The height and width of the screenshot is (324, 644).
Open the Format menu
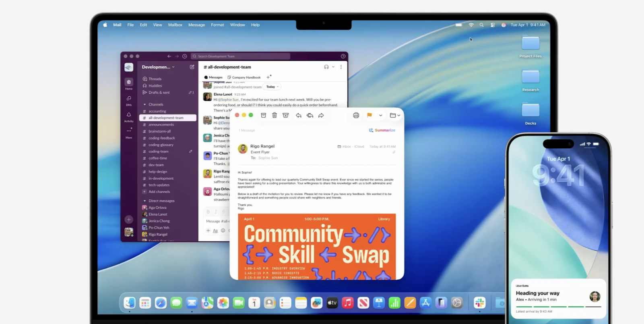click(217, 25)
